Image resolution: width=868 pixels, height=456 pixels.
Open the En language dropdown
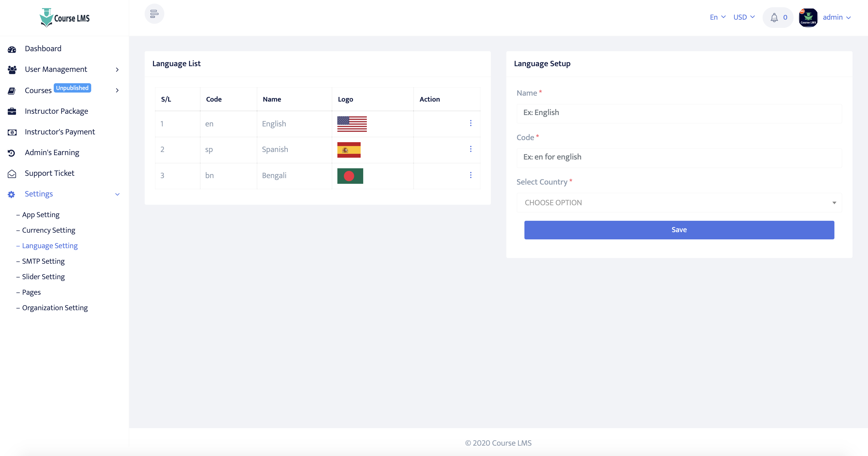click(717, 17)
